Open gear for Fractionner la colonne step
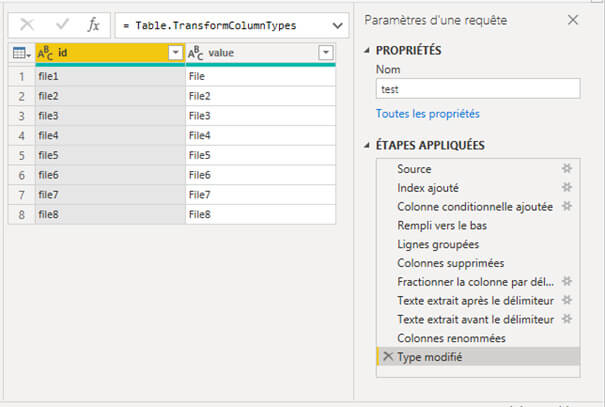605x407 pixels. click(x=566, y=281)
